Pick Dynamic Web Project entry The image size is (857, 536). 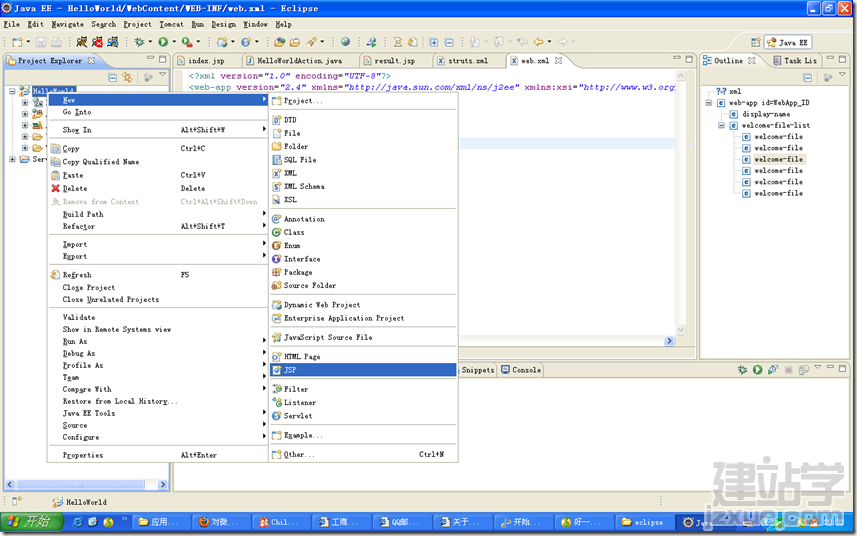coord(363,305)
